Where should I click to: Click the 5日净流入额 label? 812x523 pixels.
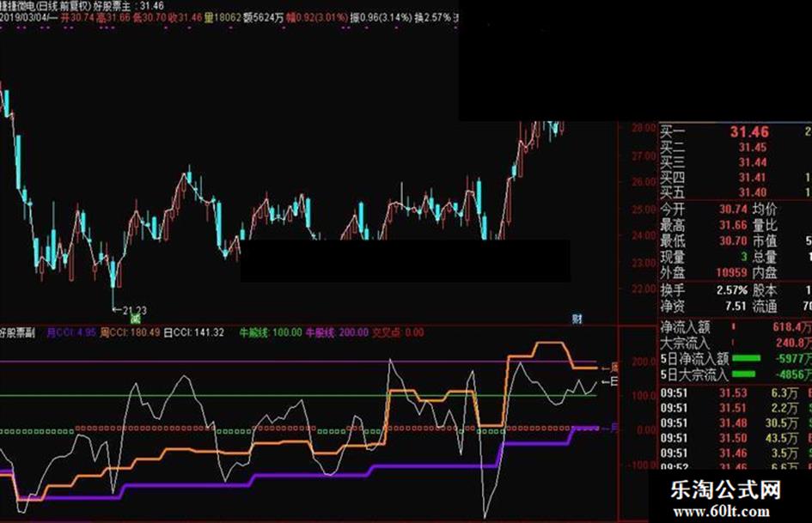point(694,358)
